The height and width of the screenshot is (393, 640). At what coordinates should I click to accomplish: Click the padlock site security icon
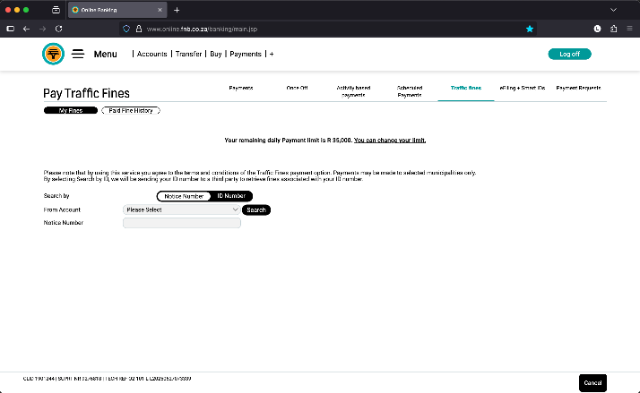tap(139, 29)
